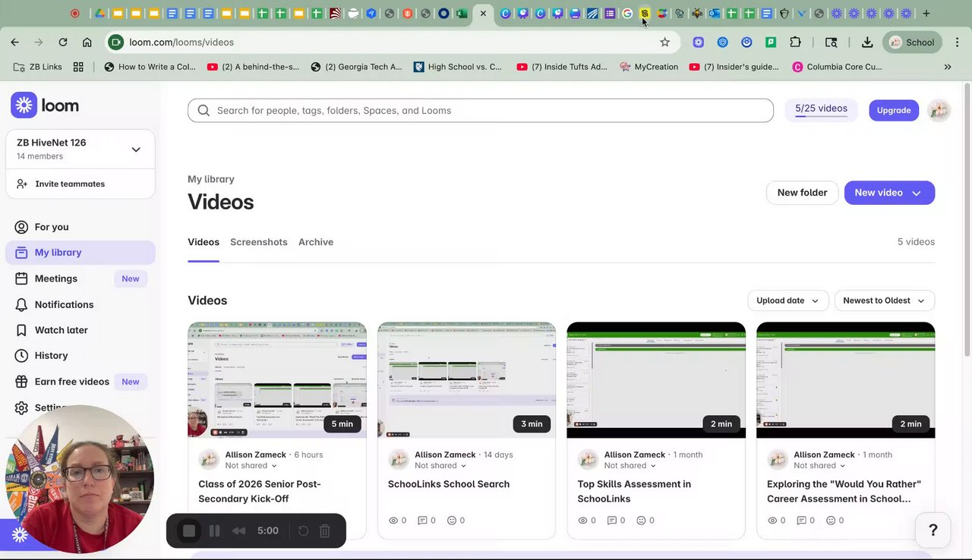The height and width of the screenshot is (560, 972).
Task: Open the help question mark button
Action: 933,530
